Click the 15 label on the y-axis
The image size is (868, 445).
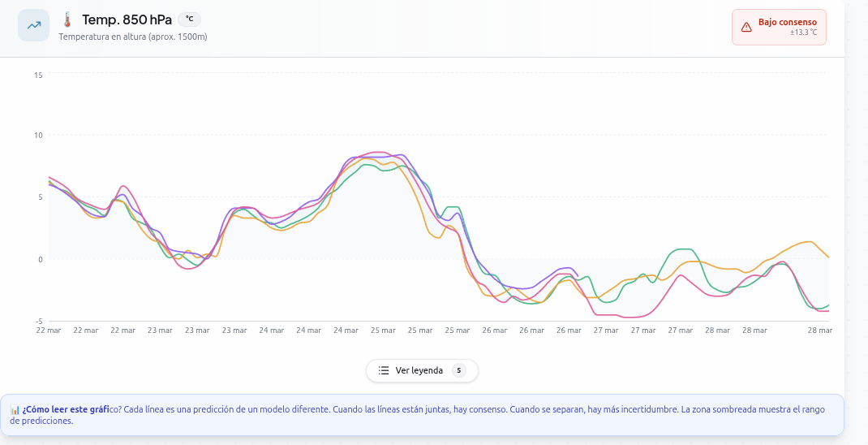pyautogui.click(x=38, y=75)
